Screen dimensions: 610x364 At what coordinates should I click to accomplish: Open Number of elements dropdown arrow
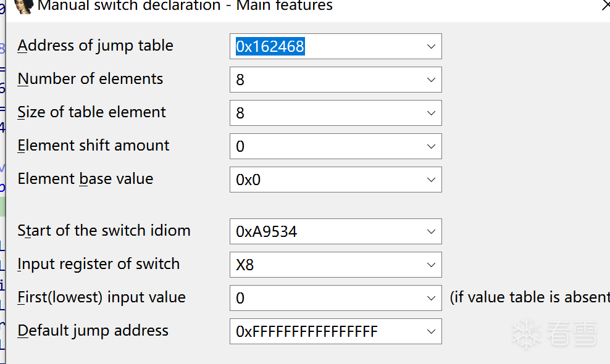[x=431, y=80]
